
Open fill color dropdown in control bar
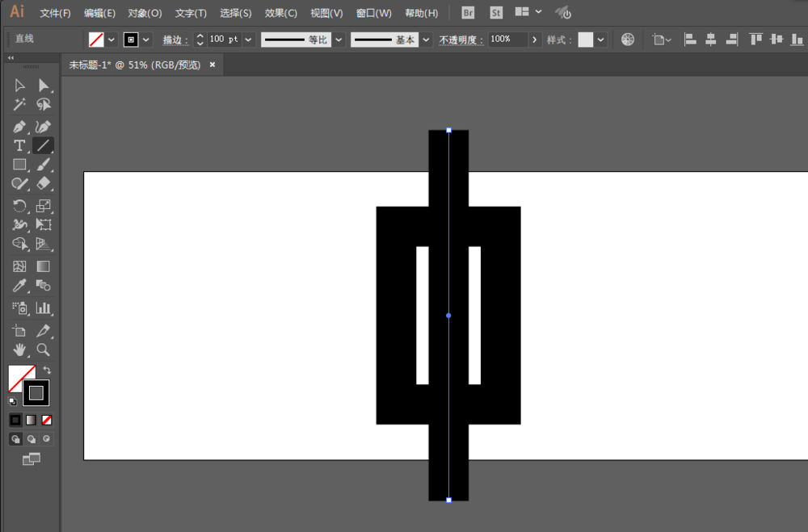(x=112, y=40)
